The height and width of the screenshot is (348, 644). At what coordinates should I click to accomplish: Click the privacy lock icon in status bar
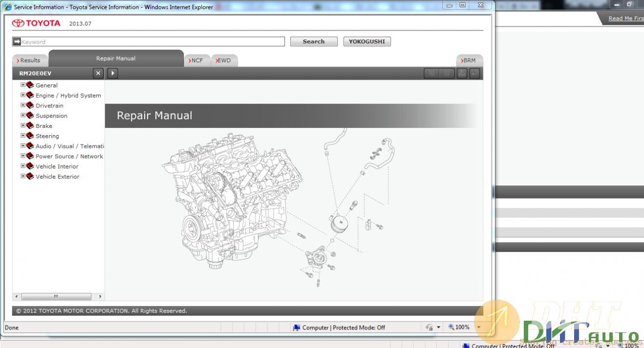click(429, 328)
